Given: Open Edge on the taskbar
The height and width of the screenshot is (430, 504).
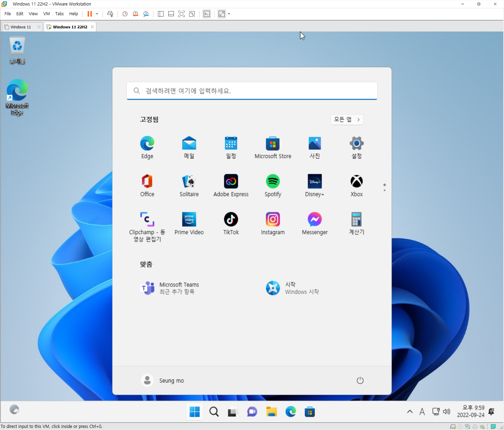Looking at the screenshot, I should [x=291, y=412].
